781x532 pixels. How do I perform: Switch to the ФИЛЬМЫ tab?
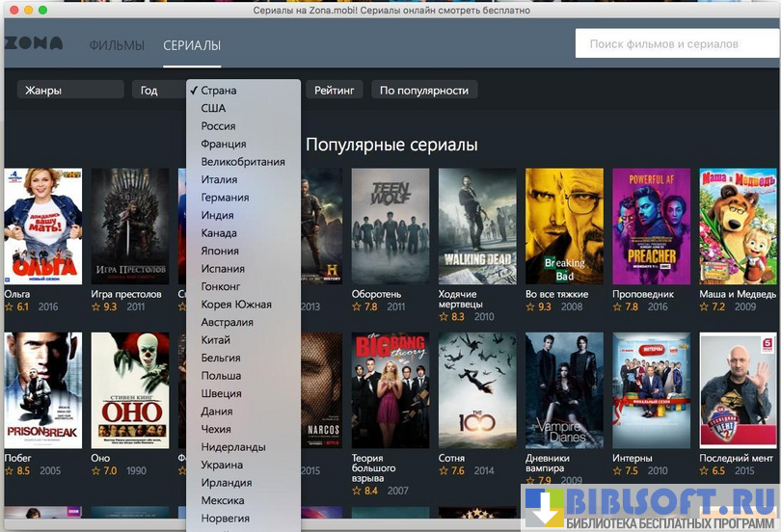[x=117, y=45]
